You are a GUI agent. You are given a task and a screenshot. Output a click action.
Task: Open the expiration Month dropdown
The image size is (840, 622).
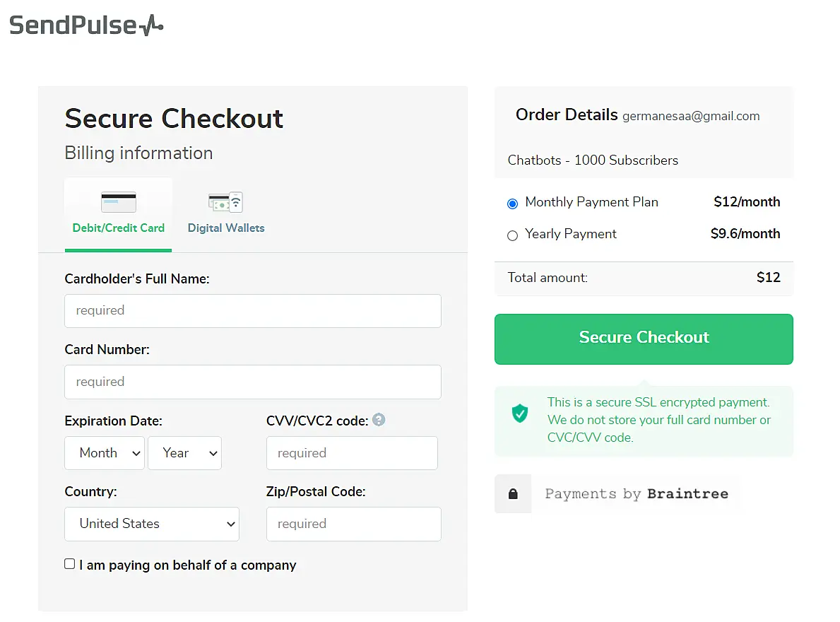(105, 453)
